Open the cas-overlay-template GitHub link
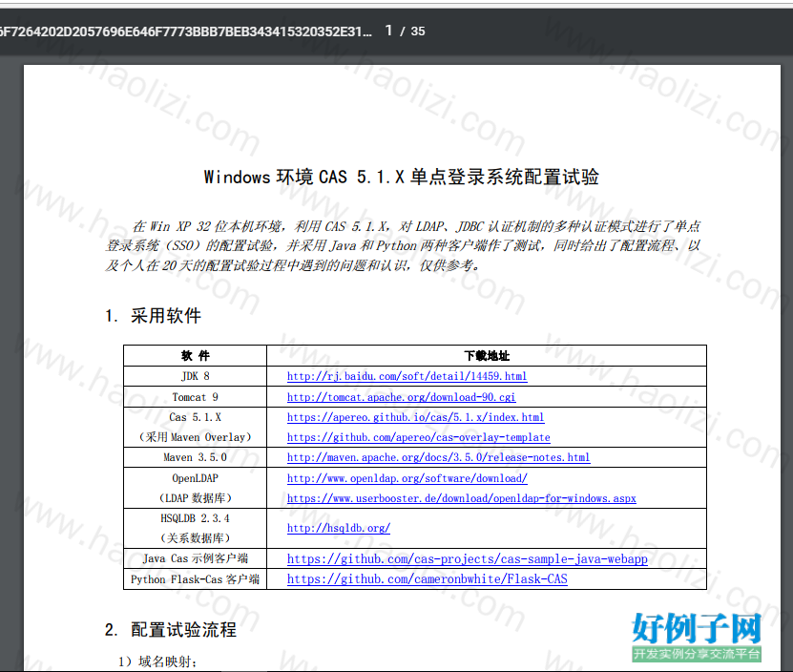793x672 pixels. tap(418, 437)
